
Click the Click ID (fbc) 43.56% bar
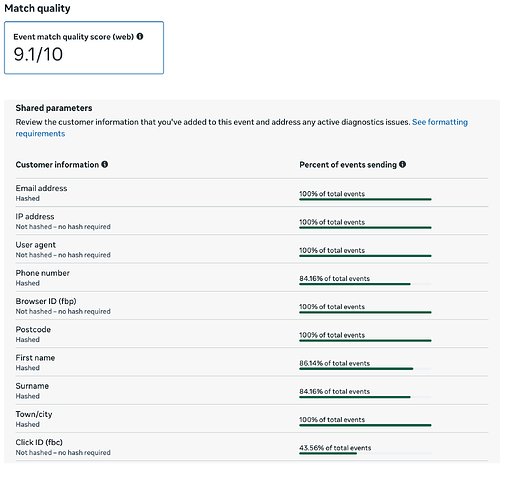click(365, 453)
